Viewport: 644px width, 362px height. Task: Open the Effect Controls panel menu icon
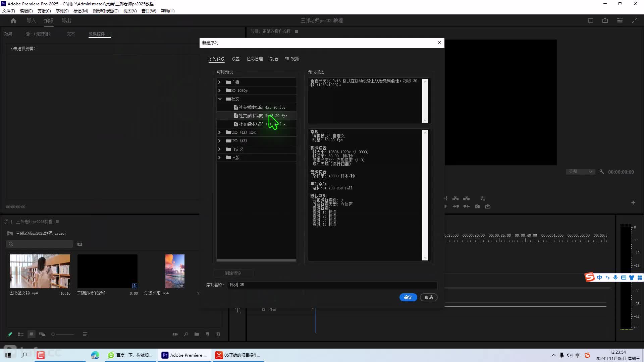coord(110,34)
